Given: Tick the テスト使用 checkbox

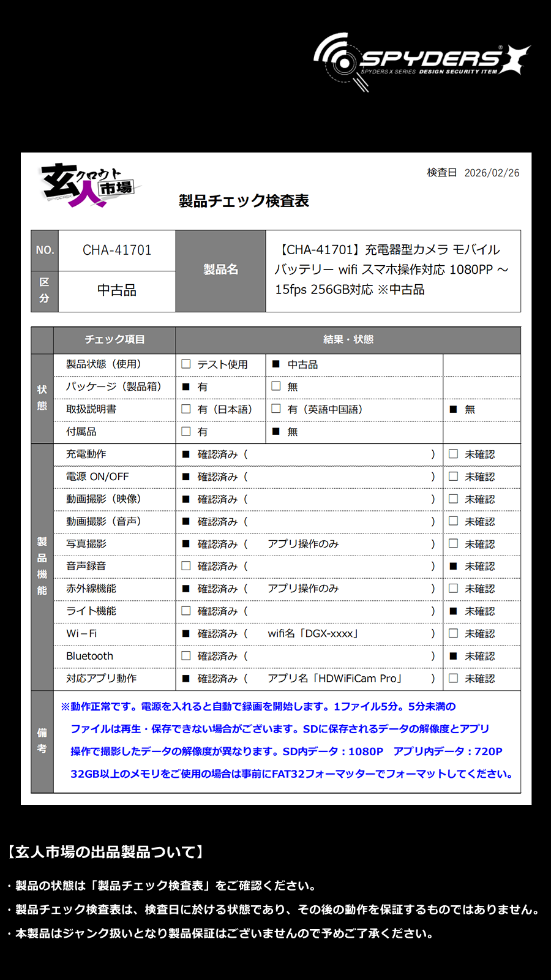Looking at the screenshot, I should [x=186, y=364].
